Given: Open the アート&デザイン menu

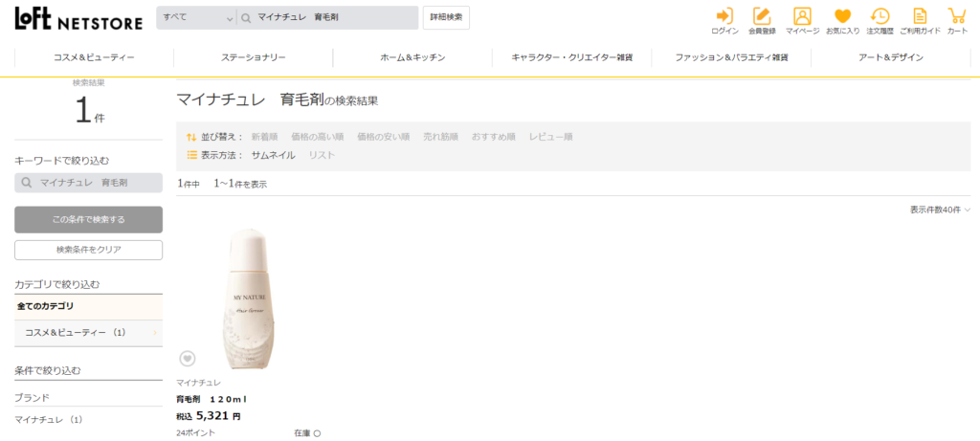Looking at the screenshot, I should pos(891,57).
